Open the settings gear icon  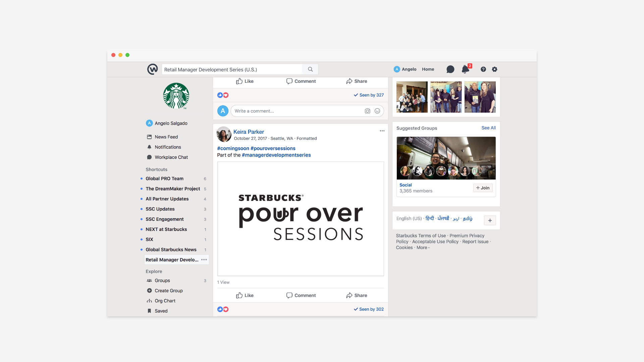pos(494,69)
